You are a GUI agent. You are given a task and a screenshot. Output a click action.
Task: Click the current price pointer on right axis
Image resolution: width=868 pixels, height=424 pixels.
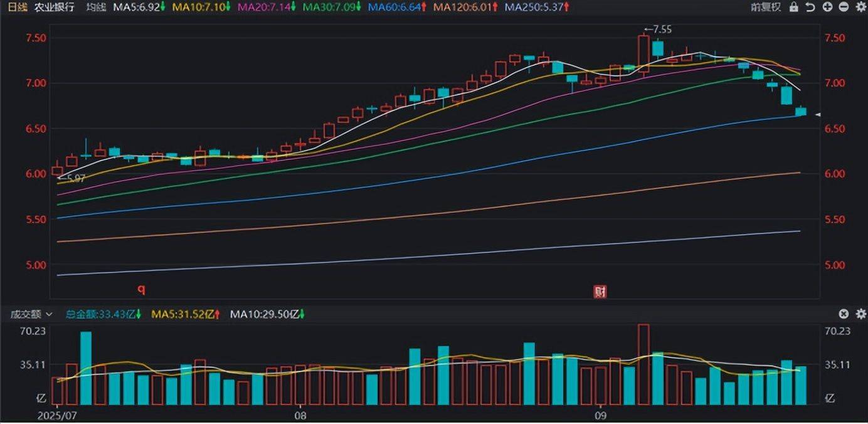[818, 115]
